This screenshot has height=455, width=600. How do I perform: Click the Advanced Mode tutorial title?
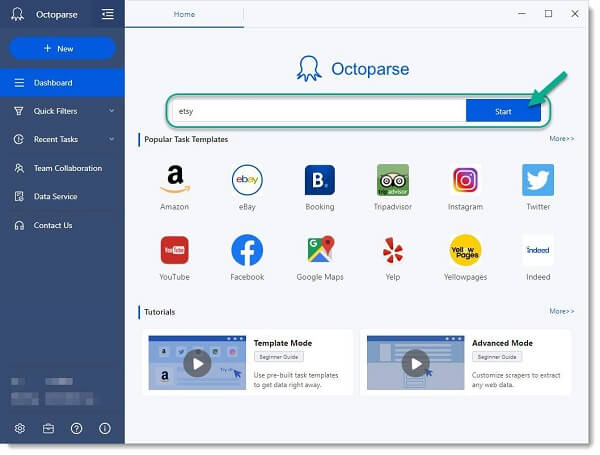point(502,343)
